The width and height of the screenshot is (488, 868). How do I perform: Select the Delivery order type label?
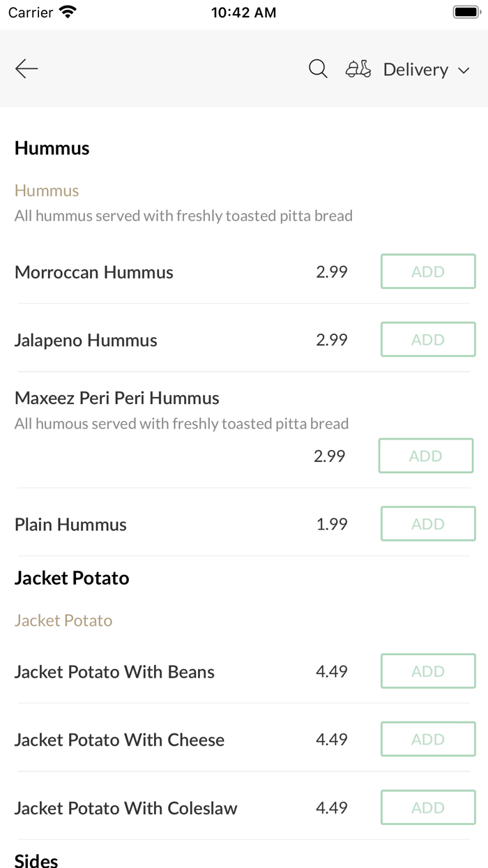[415, 70]
